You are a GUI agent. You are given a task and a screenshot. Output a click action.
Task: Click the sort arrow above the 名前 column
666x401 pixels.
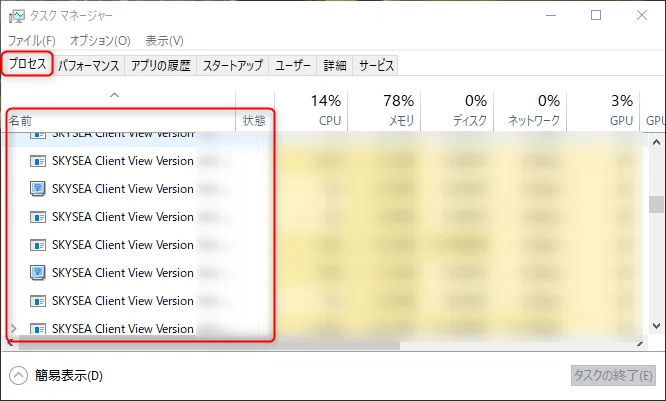pyautogui.click(x=115, y=95)
